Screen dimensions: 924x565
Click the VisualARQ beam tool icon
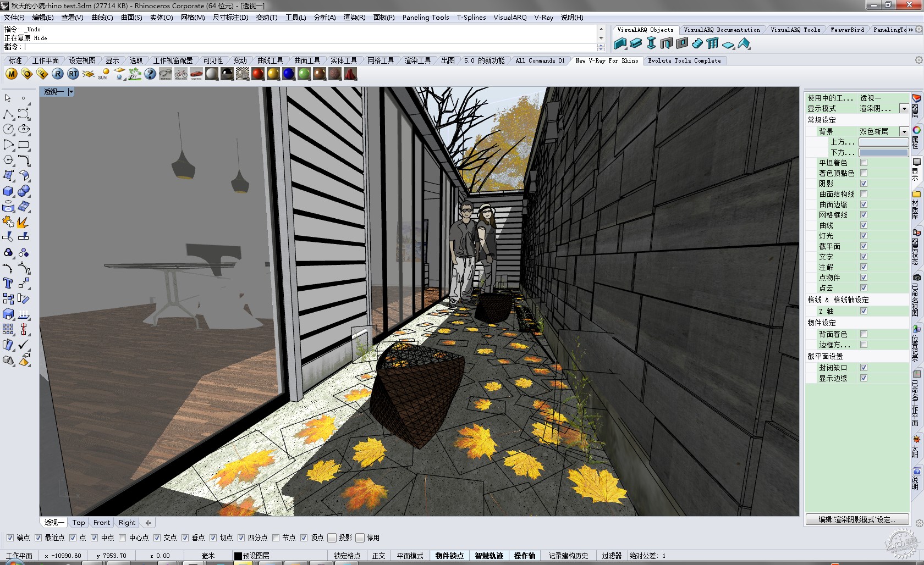(636, 43)
